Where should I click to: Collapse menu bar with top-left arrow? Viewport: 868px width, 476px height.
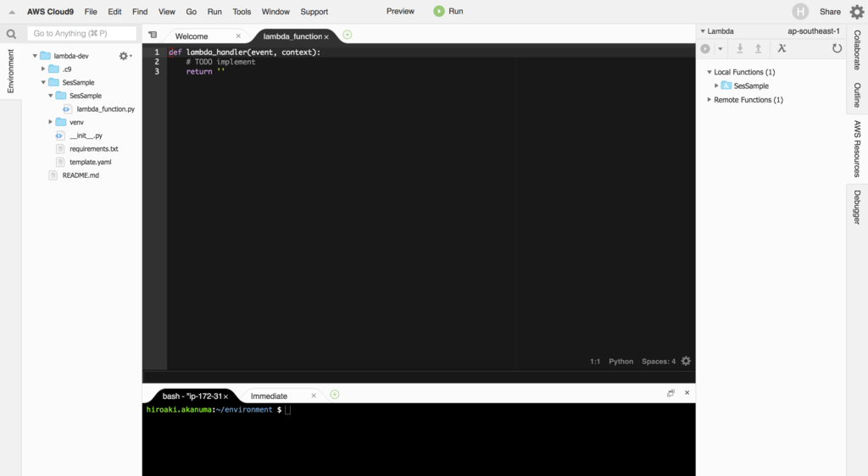click(12, 12)
